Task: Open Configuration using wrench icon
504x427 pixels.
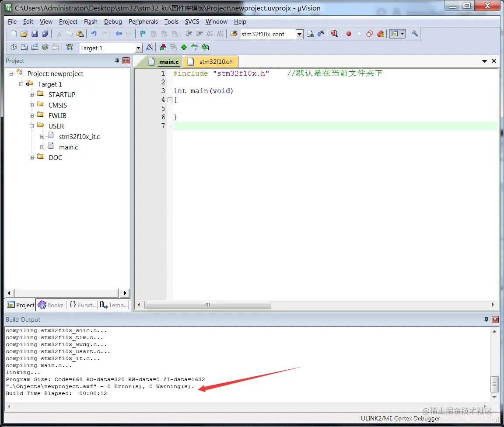Action: click(x=415, y=34)
